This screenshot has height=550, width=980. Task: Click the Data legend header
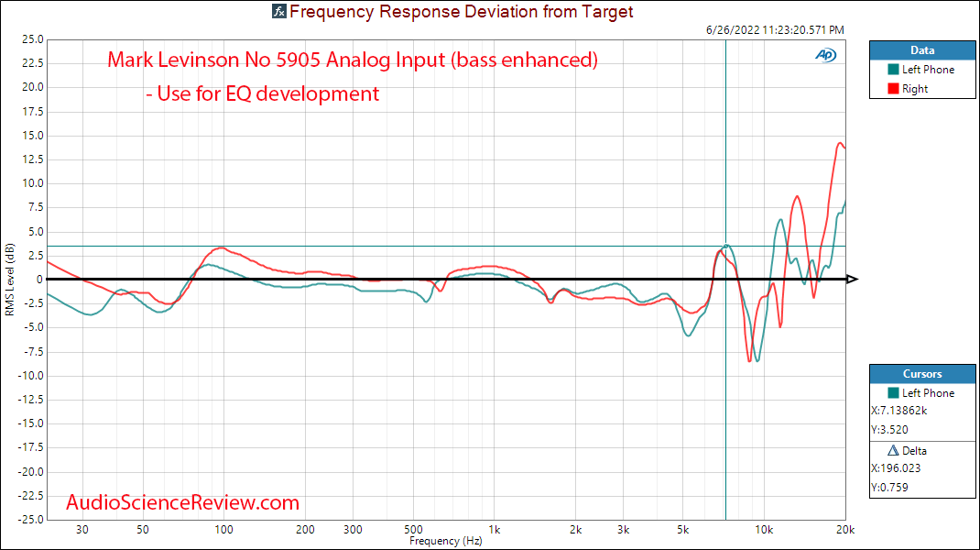click(922, 50)
